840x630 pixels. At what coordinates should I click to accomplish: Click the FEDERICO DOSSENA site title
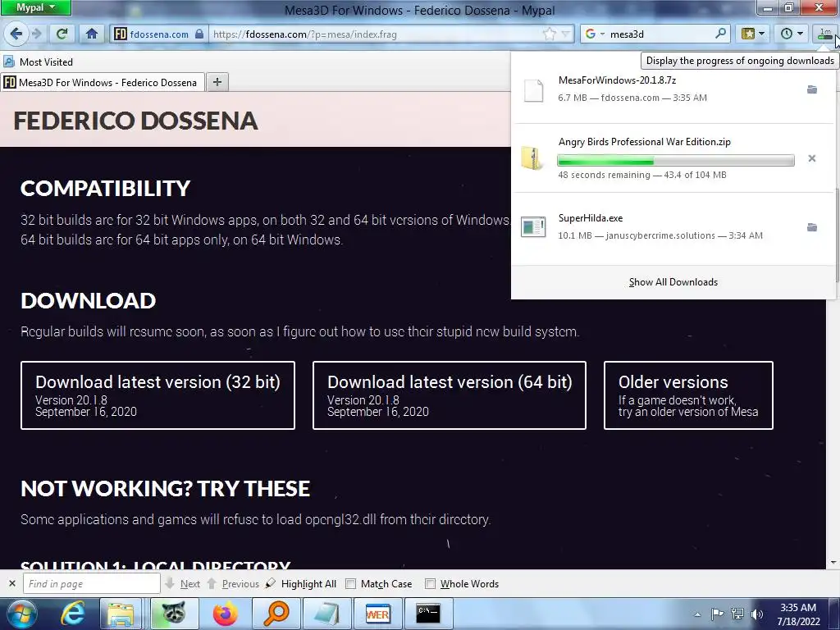[135, 121]
